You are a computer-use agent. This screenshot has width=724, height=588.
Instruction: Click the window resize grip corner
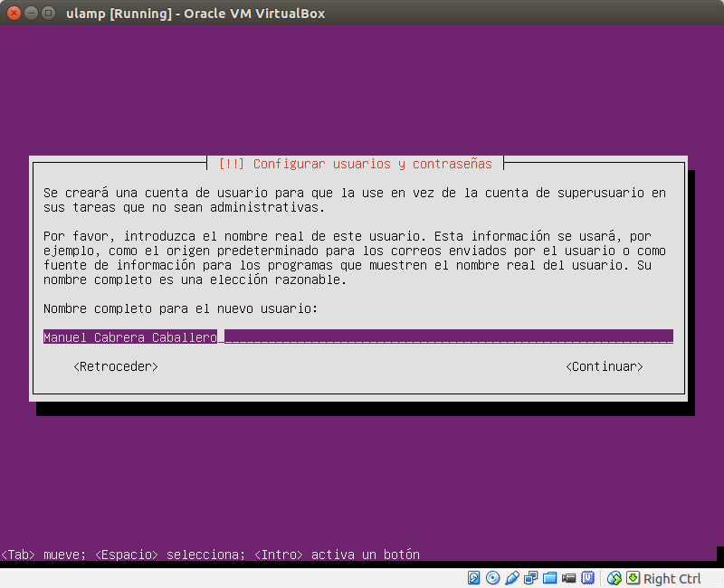pyautogui.click(x=715, y=583)
